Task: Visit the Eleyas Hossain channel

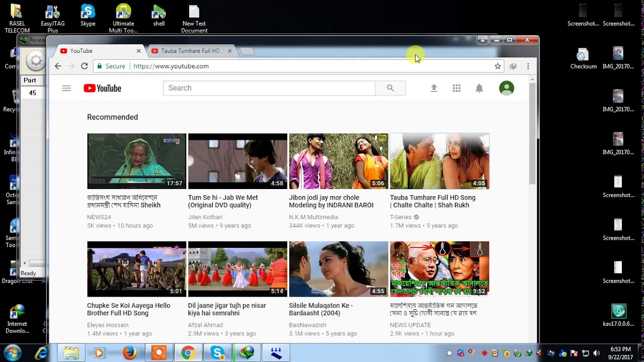Action: 108,325
